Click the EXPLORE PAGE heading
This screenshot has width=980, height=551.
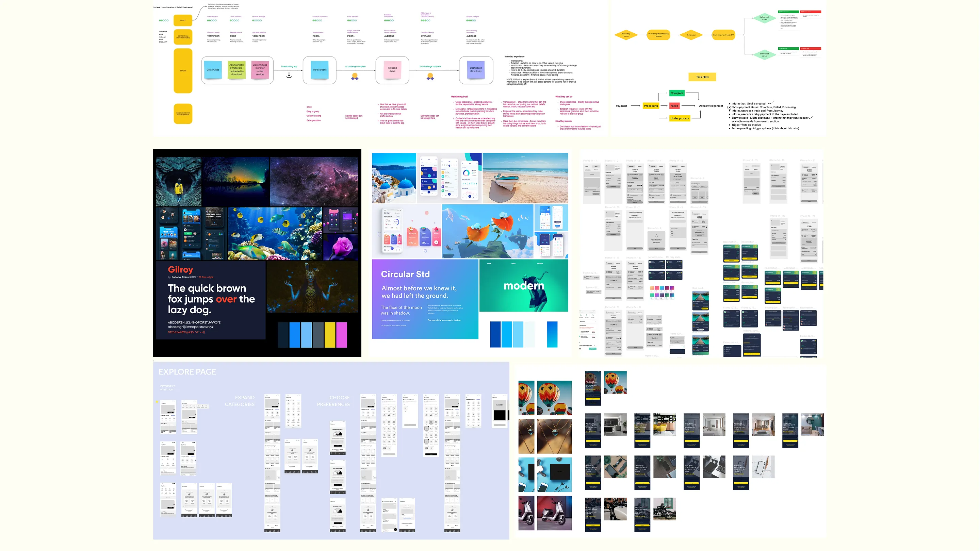(187, 372)
